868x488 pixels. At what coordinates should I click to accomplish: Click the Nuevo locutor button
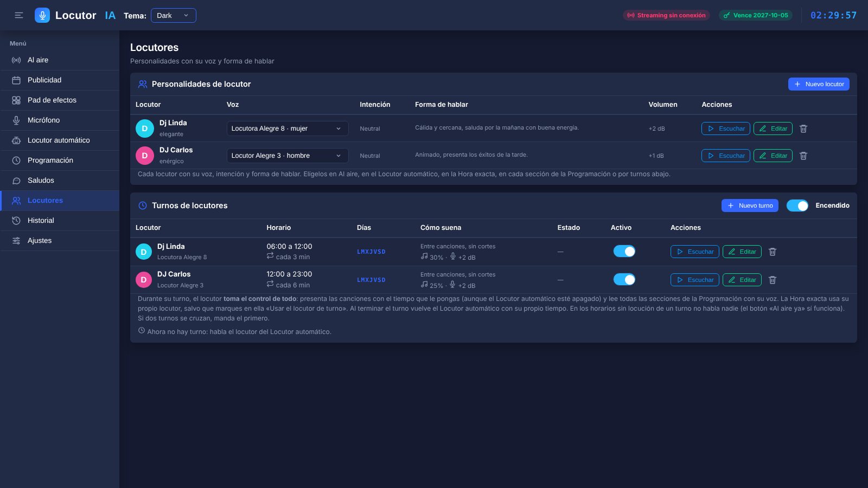coord(819,84)
